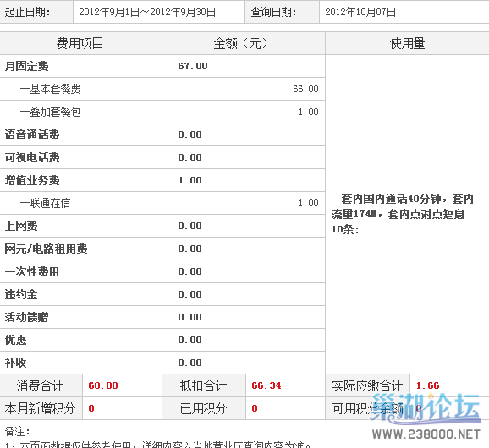Click the 抵扣合计 label

pos(203,385)
